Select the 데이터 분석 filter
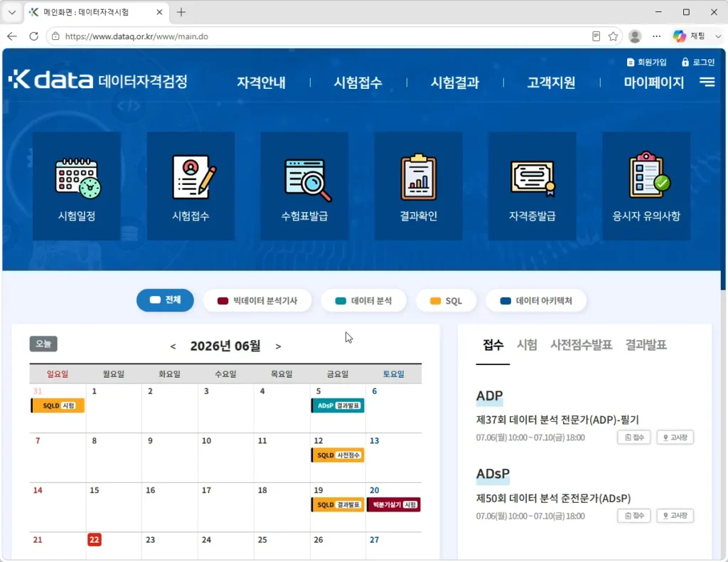The image size is (728, 562). 363,300
